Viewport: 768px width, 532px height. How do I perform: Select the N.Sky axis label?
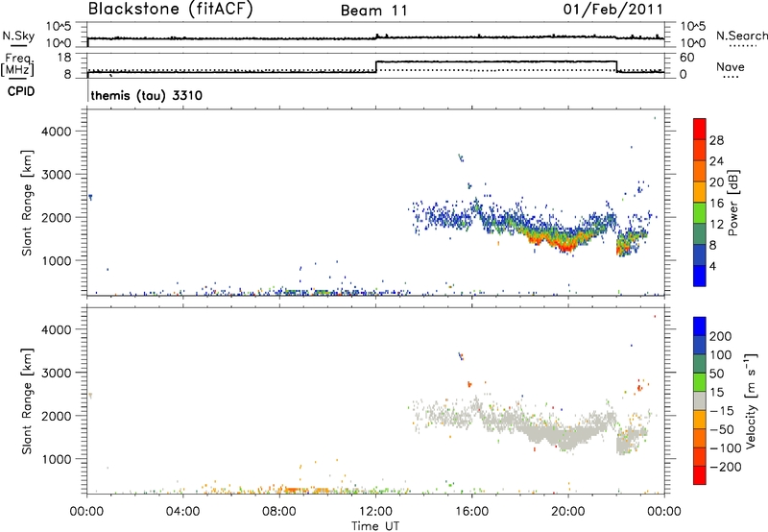[x=18, y=36]
